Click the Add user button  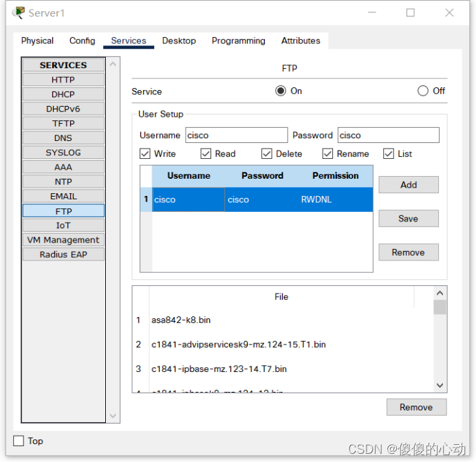(x=409, y=185)
